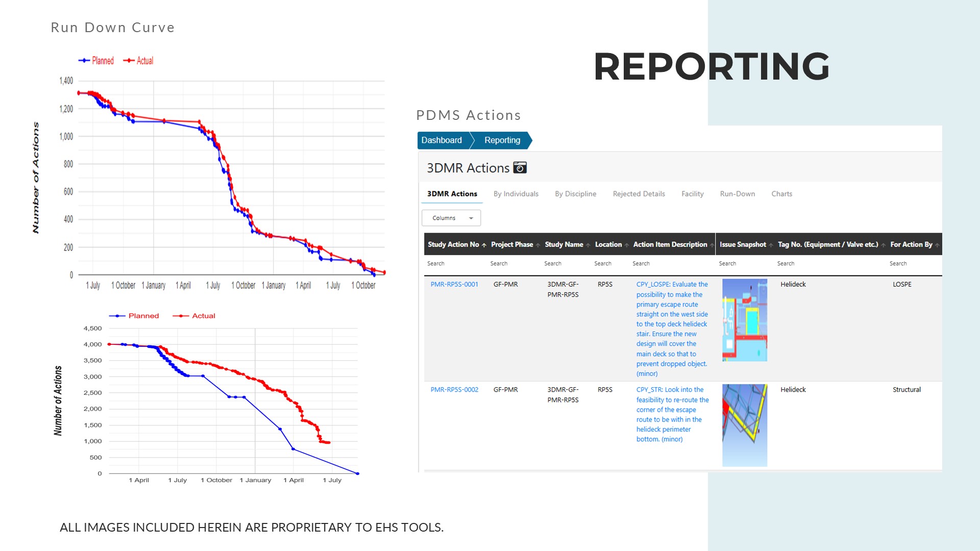This screenshot has height=551, width=980.
Task: Click sort arrow next to Project Phase
Action: coord(538,245)
